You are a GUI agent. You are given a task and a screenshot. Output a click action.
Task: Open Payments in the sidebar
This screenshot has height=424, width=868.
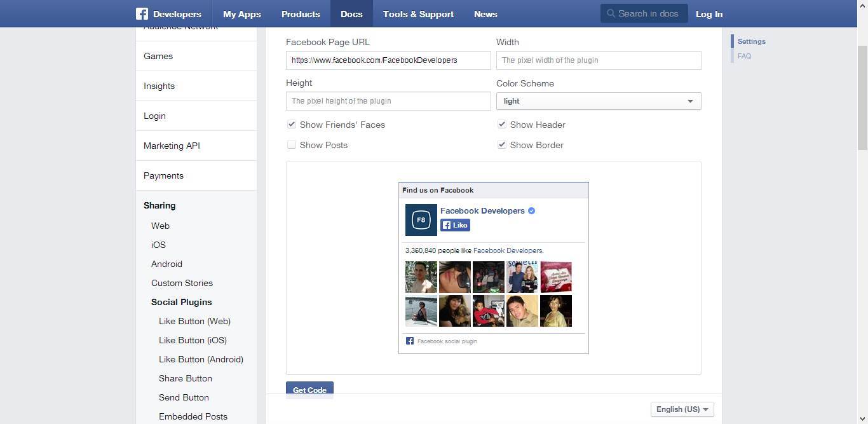tap(196, 175)
